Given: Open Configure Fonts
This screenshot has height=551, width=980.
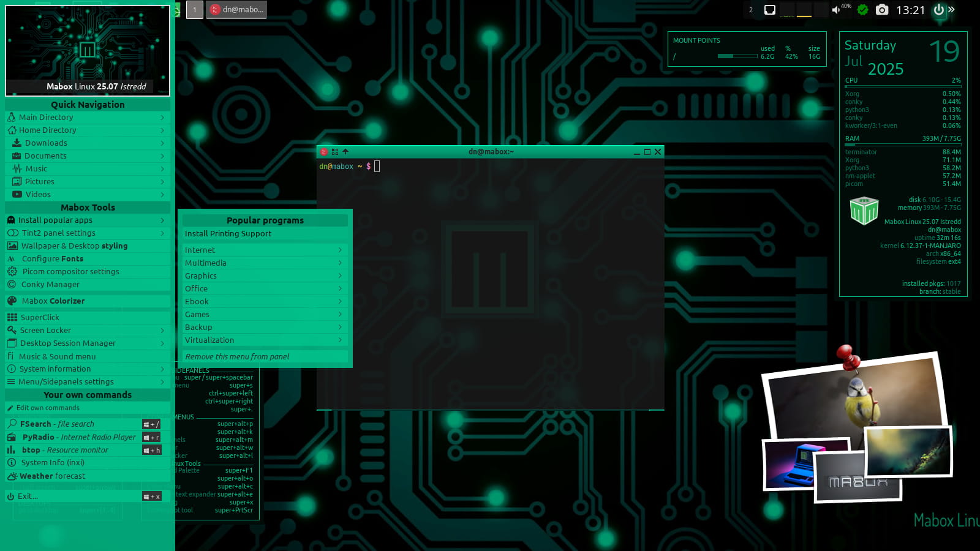Looking at the screenshot, I should pyautogui.click(x=88, y=258).
